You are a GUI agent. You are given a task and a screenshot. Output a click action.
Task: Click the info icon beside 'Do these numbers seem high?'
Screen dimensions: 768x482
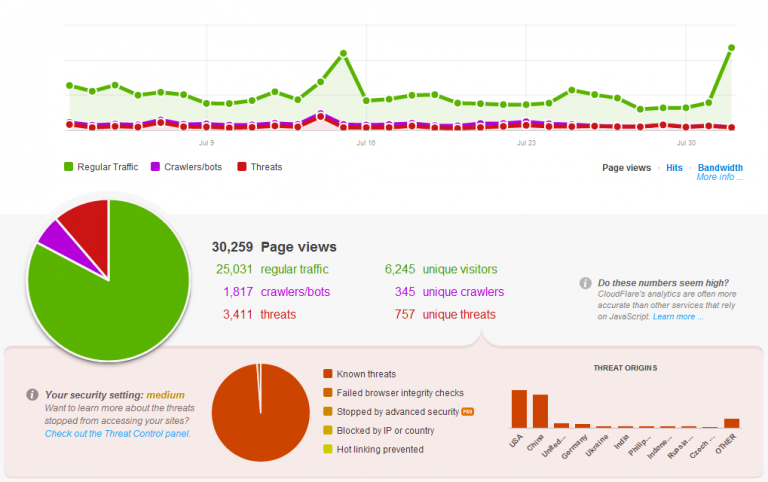(585, 283)
